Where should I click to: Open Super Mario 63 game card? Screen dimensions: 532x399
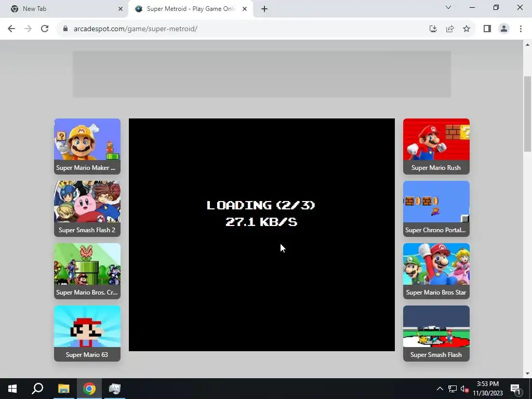tap(87, 334)
